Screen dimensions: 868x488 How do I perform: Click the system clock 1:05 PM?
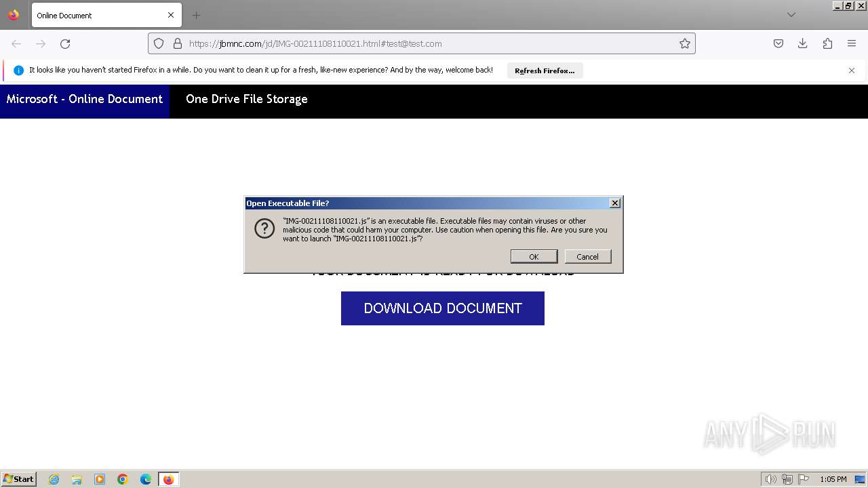833,479
